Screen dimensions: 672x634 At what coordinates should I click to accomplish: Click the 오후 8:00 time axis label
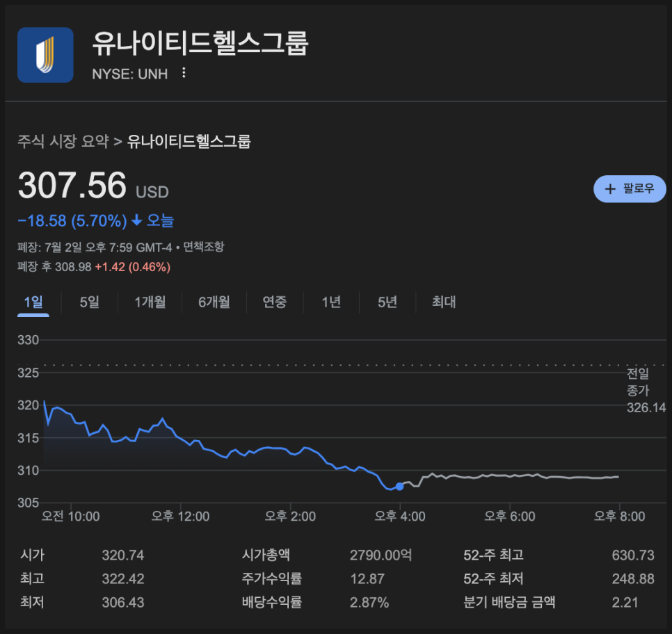tap(619, 517)
